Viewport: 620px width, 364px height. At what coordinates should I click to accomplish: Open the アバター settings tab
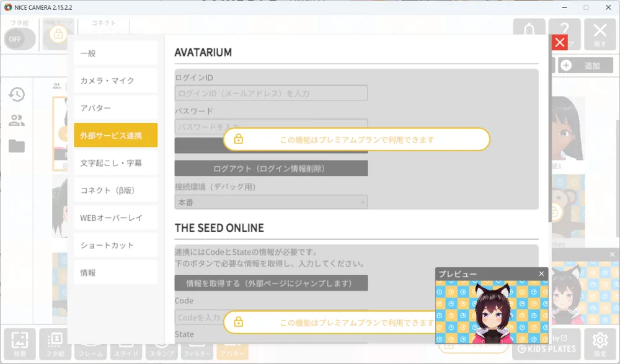115,108
